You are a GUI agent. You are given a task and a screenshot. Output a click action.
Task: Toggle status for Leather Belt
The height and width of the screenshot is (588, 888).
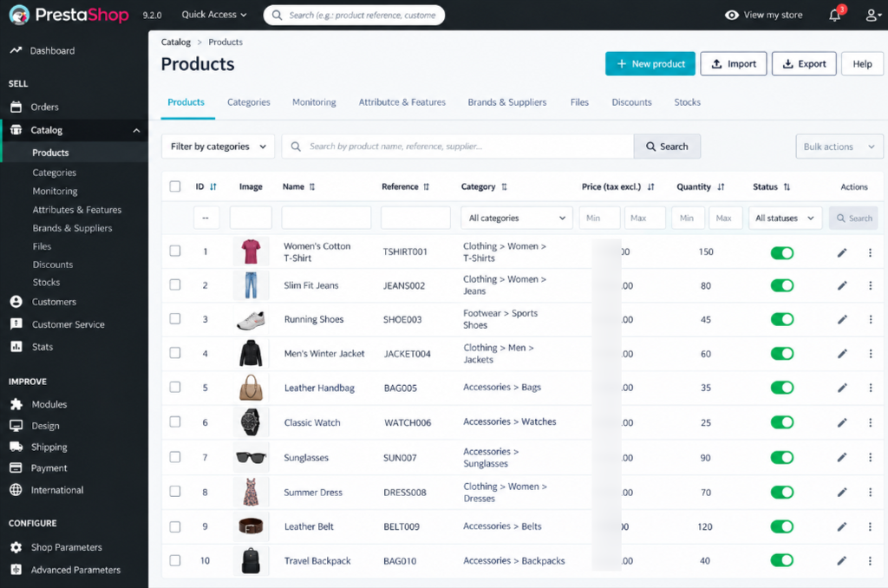tap(782, 526)
